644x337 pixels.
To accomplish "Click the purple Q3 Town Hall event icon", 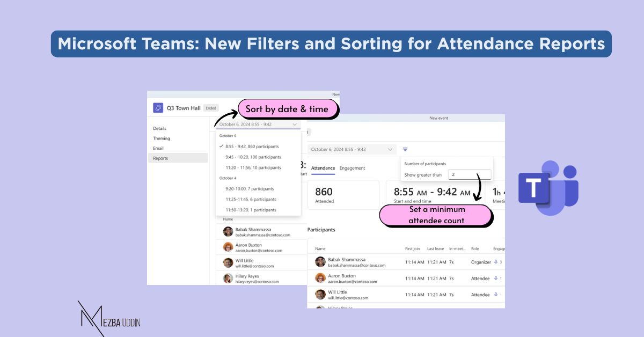I will pos(158,108).
